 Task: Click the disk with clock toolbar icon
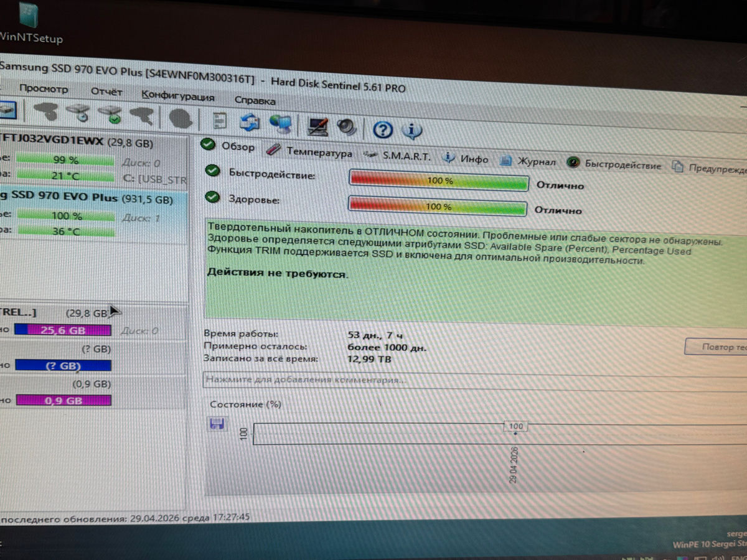(x=79, y=113)
